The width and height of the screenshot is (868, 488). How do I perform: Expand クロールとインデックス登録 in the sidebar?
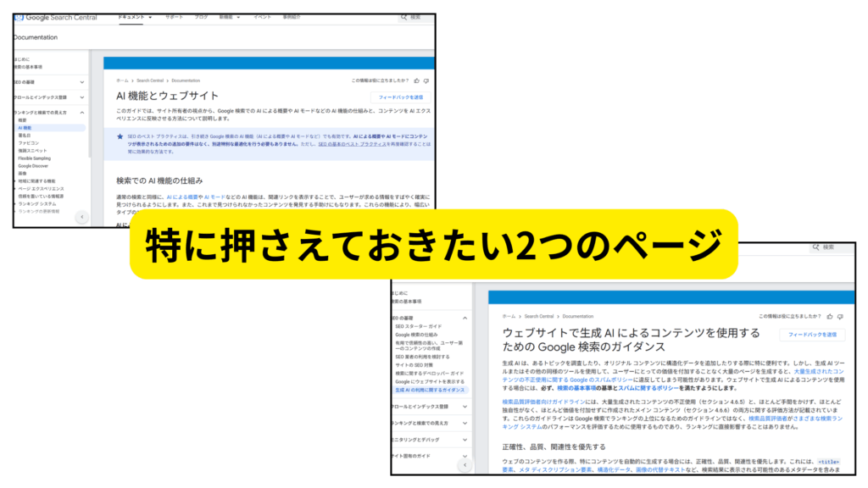(81, 97)
